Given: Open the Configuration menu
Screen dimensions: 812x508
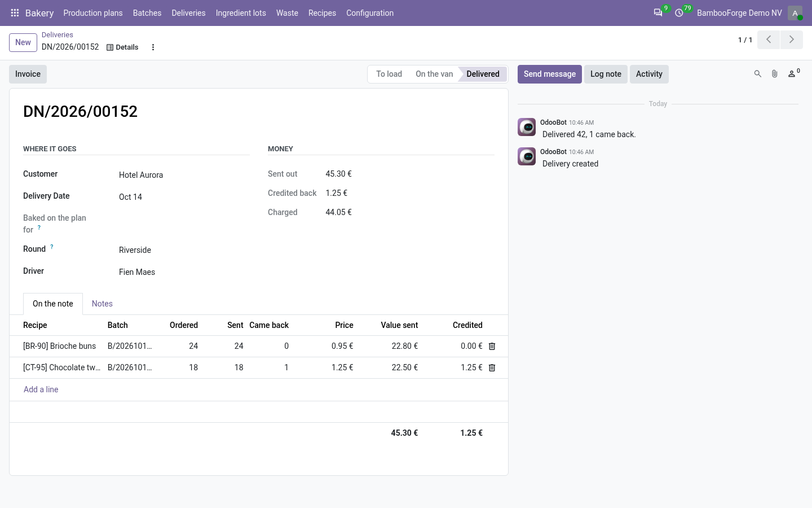Looking at the screenshot, I should tap(370, 13).
